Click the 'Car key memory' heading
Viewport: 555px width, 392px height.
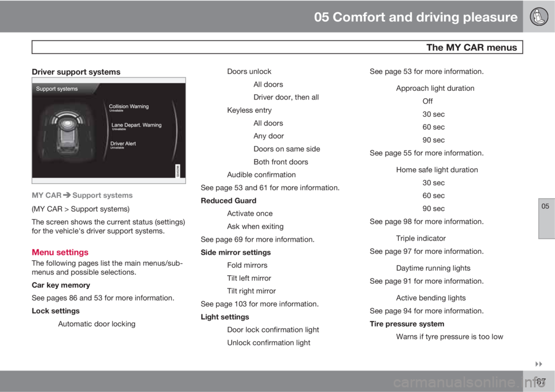[61, 285]
